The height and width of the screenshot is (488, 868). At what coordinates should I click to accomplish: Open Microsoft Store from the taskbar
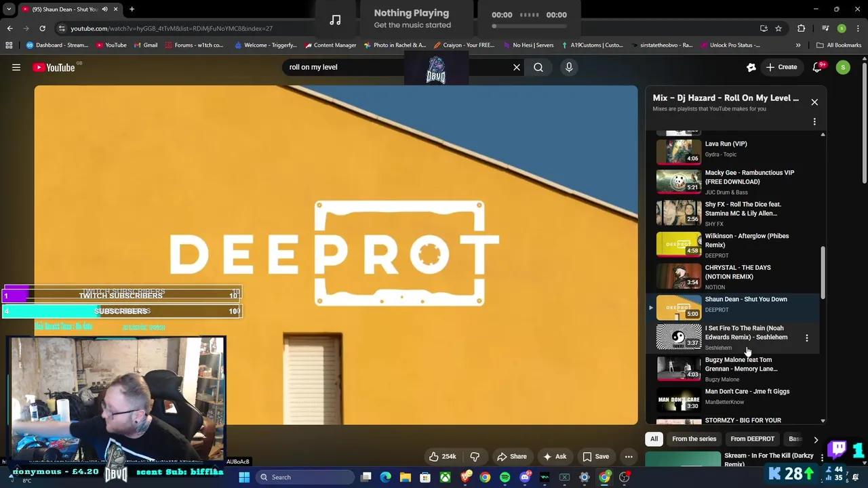(x=425, y=477)
